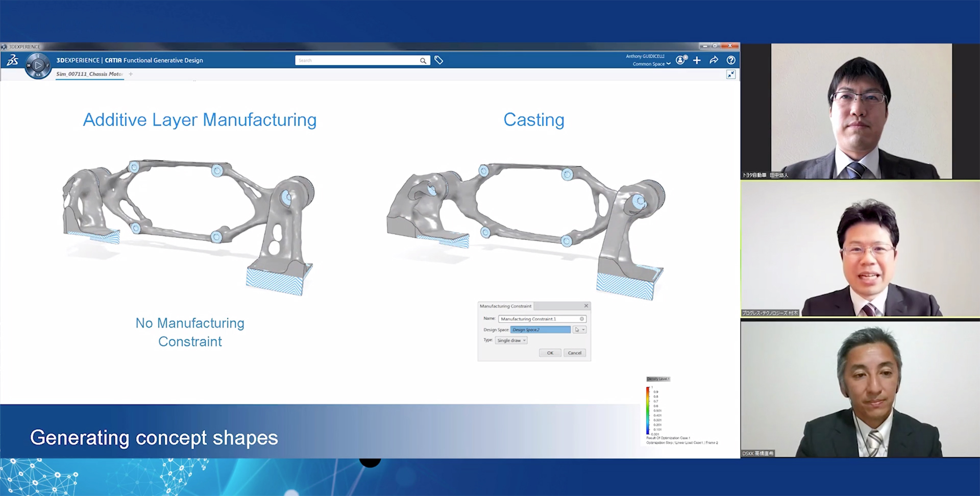Click the top participant's video tile

click(x=861, y=111)
